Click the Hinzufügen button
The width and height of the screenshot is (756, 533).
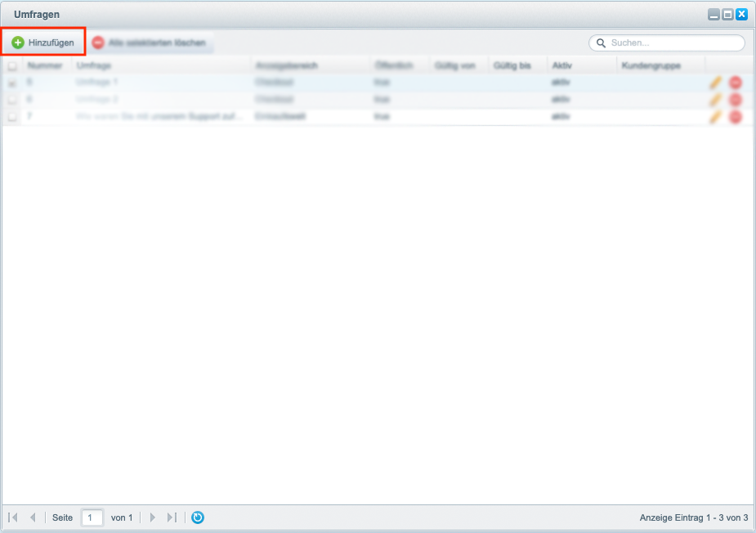coord(43,43)
